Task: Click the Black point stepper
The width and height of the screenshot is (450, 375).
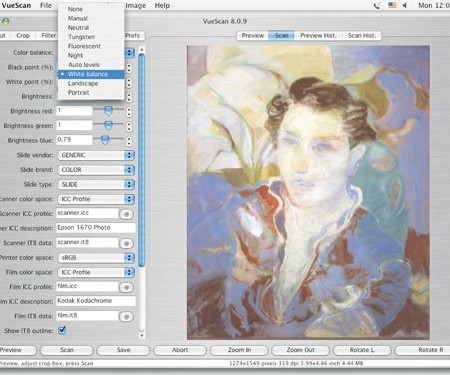Action: (x=129, y=68)
